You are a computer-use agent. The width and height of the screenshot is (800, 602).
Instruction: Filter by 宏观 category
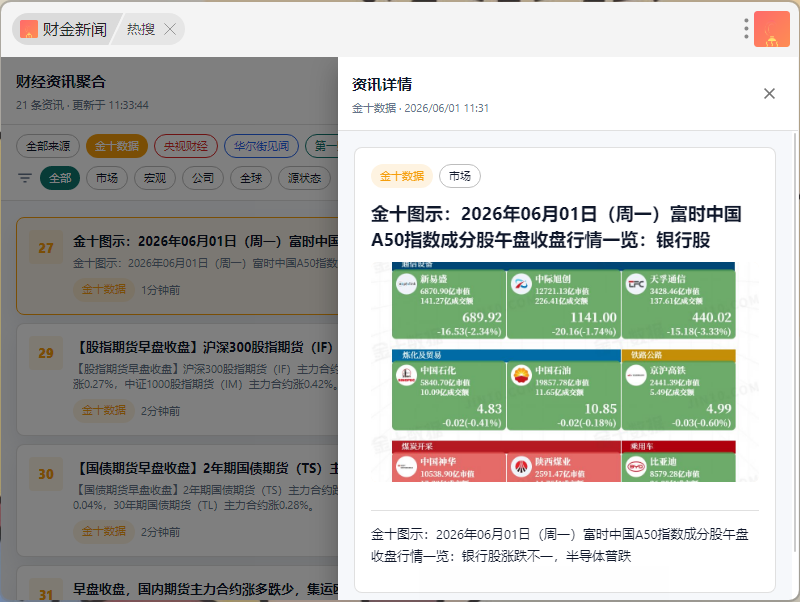pos(155,178)
